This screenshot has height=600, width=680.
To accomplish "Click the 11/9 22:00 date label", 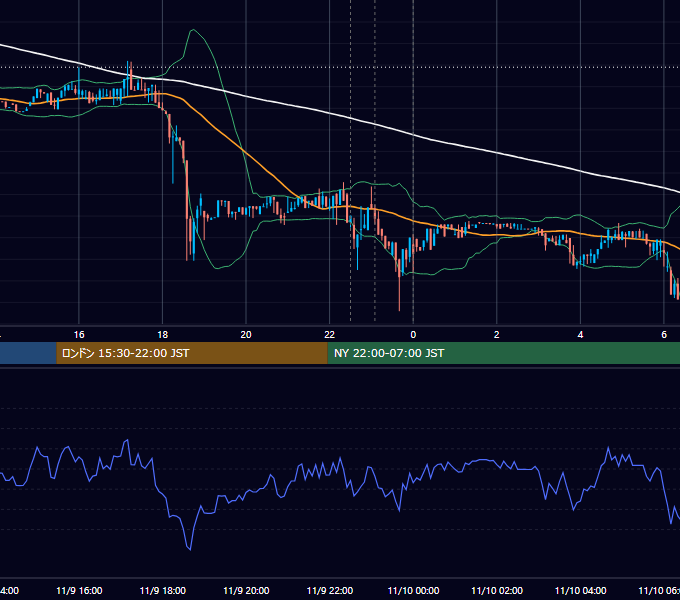I will [x=330, y=590].
